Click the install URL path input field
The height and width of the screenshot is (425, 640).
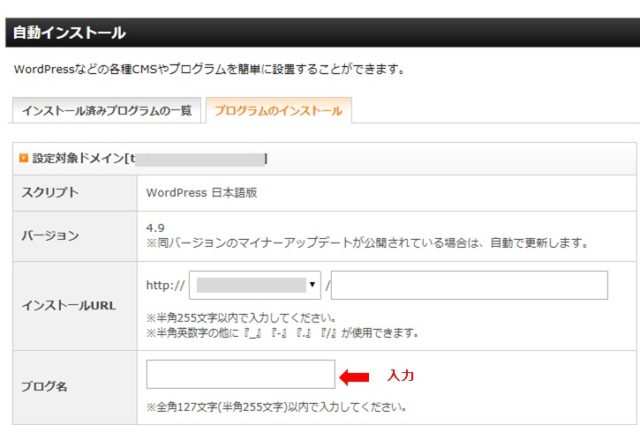469,285
